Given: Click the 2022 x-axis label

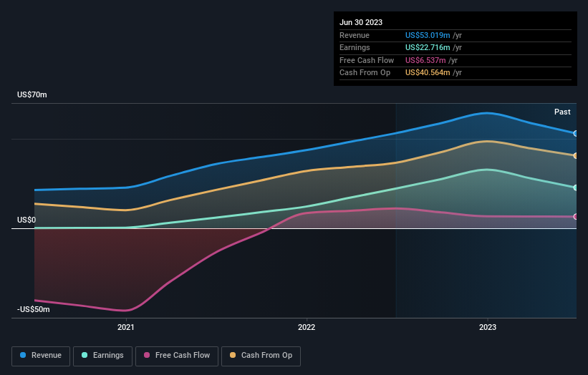Looking at the screenshot, I should 307,327.
